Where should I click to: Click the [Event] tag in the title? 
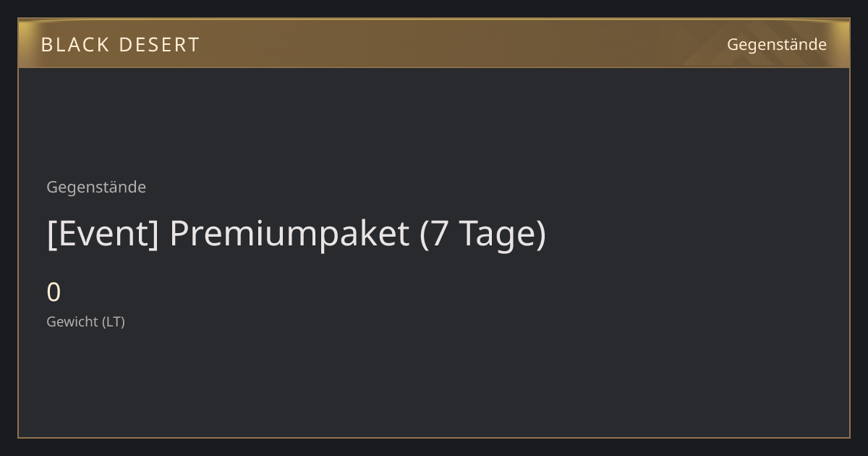[x=103, y=234]
